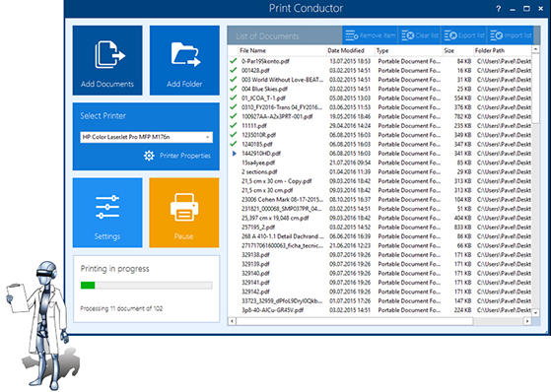The height and width of the screenshot is (392, 551).
Task: Click the horizontal scroll left arrow
Action: (232, 321)
